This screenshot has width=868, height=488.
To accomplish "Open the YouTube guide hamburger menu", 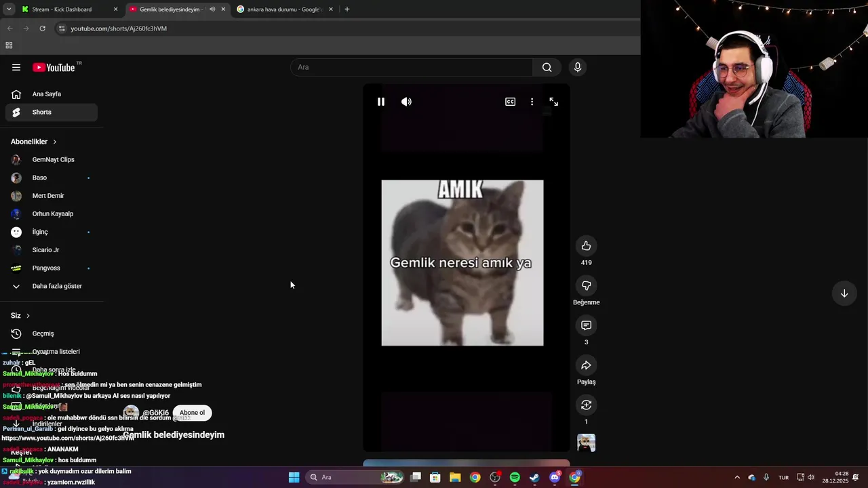I will tap(16, 67).
